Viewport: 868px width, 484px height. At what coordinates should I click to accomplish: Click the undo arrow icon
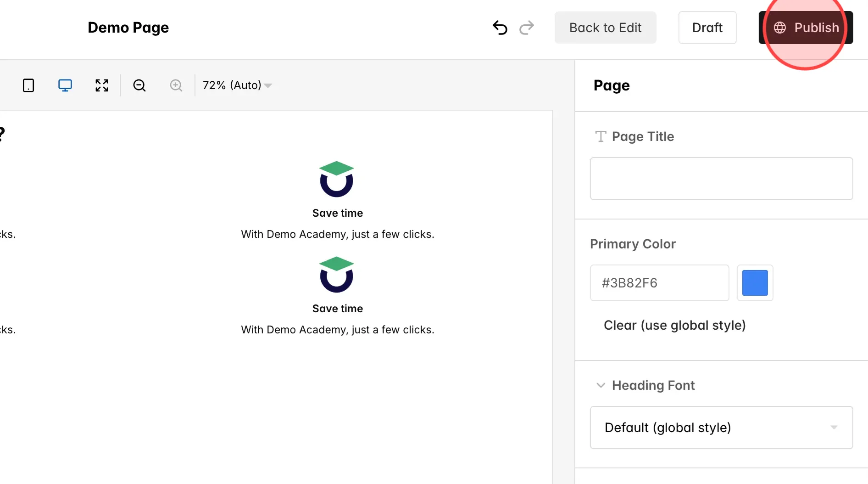[x=500, y=28]
